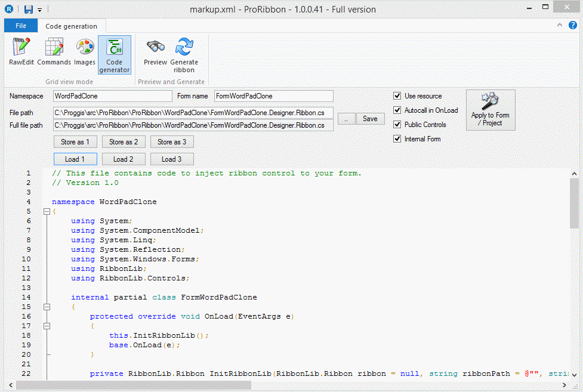Collapse the ribbon with the chevron

(x=560, y=25)
